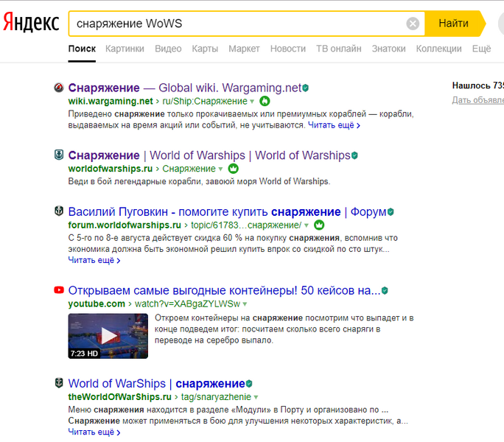Expand "Читать ещё" under the wiki result

tap(334, 126)
